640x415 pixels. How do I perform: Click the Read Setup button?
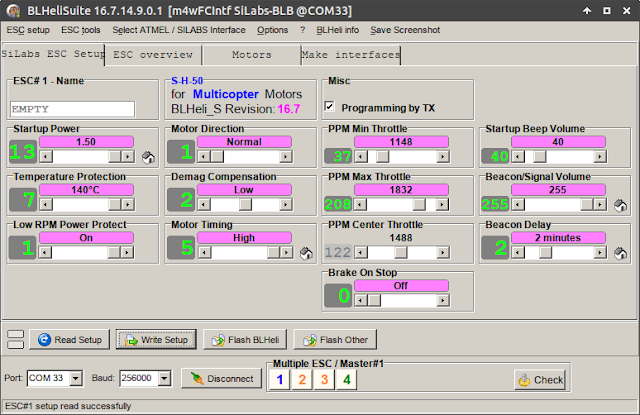69,340
